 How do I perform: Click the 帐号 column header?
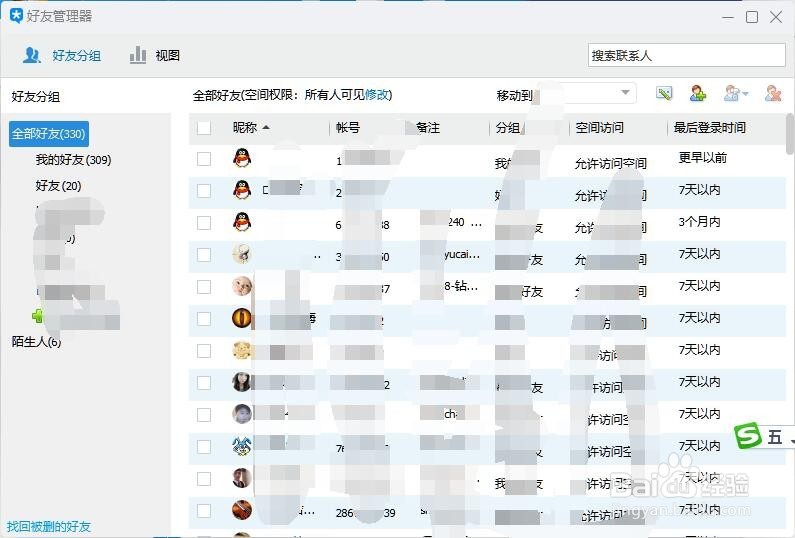click(x=348, y=128)
